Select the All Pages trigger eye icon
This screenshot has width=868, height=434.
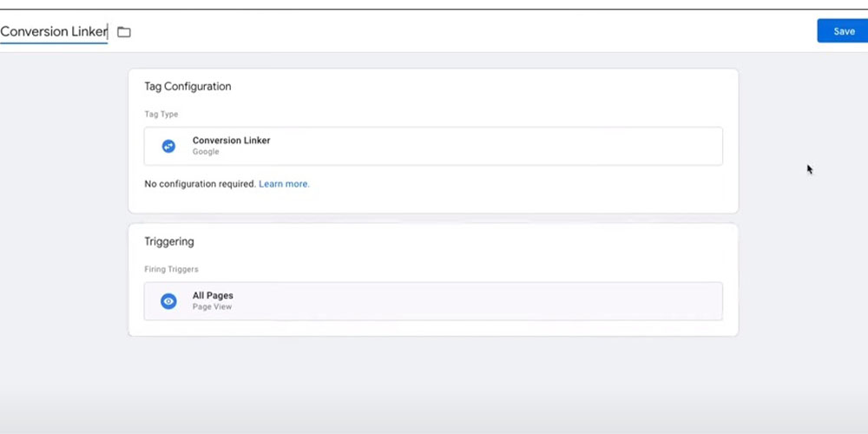click(168, 301)
